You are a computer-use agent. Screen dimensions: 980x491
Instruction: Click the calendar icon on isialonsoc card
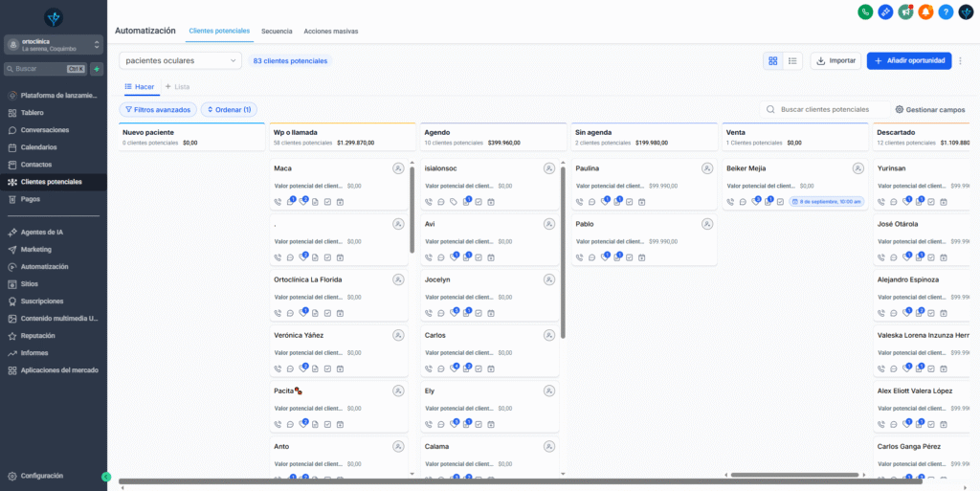point(491,202)
